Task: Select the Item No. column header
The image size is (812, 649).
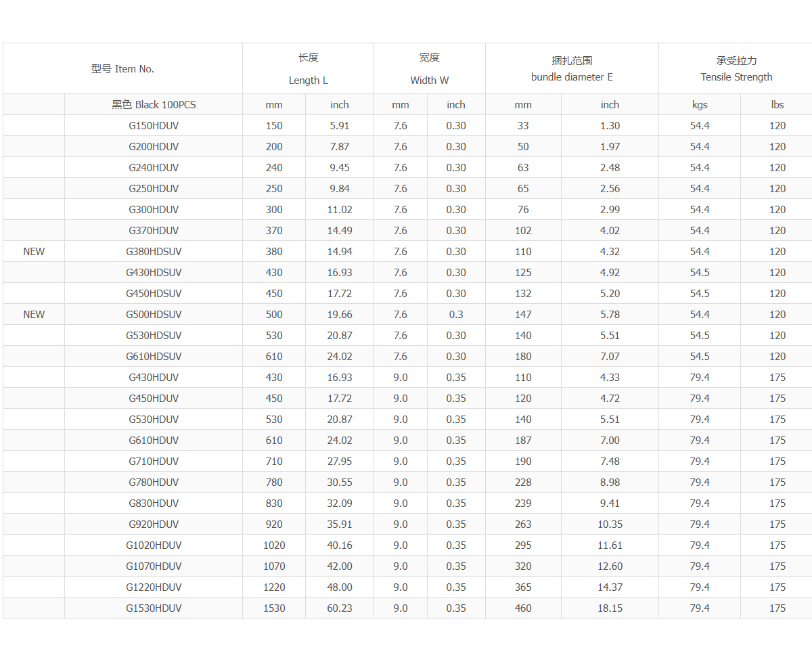Action: [x=122, y=69]
